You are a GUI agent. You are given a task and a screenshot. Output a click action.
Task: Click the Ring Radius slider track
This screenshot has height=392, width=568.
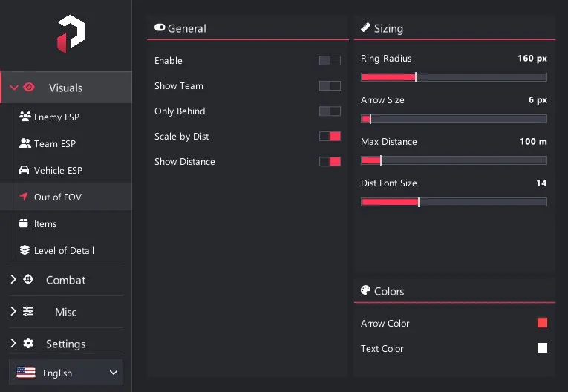coord(454,77)
